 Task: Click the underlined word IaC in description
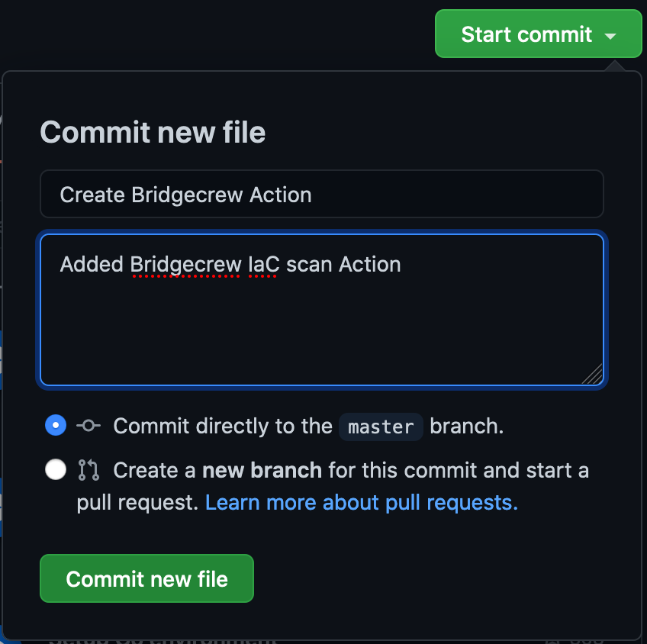pos(264,265)
